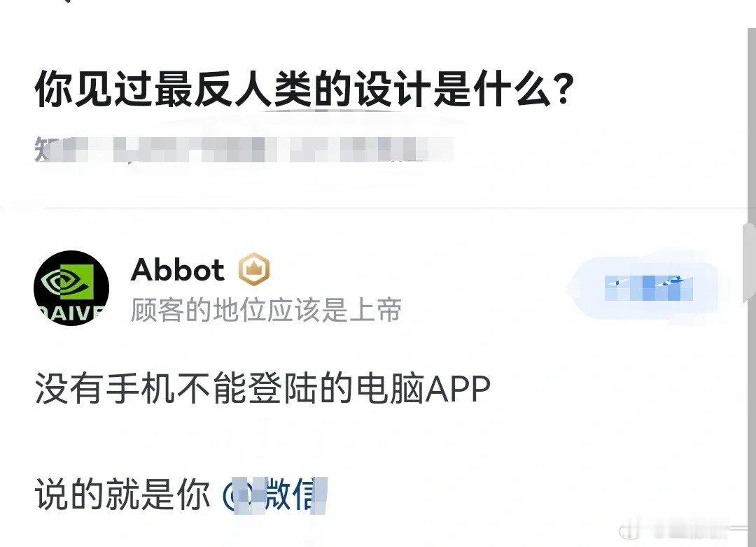Click the underline decoration beneath the question title
Image resolution: width=756 pixels, height=547 pixels.
(x=332, y=112)
